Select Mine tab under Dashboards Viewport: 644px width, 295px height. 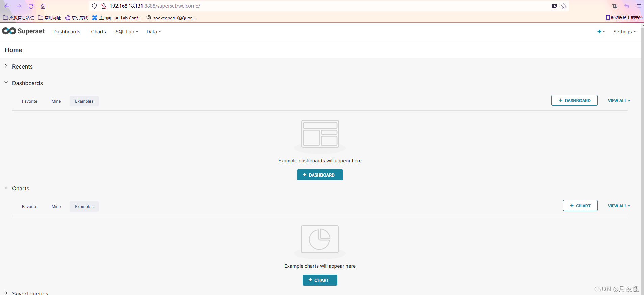coord(56,101)
